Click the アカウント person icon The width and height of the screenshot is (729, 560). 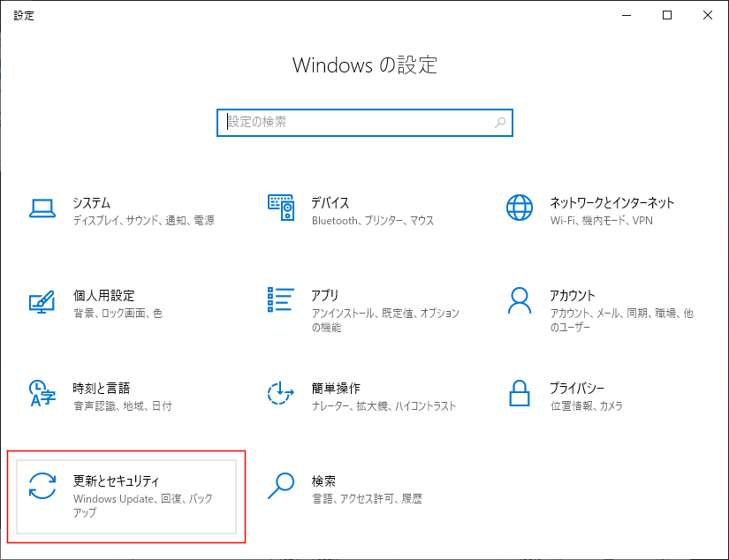point(520,300)
